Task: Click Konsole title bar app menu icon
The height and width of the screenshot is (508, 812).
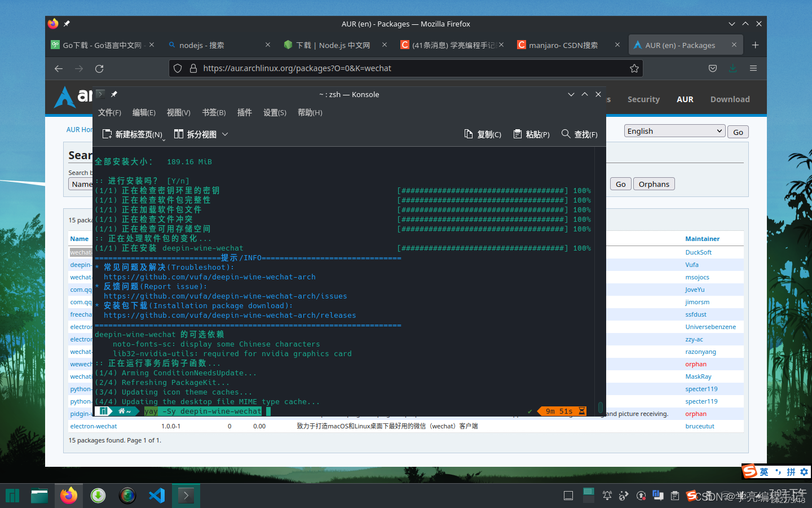Action: [100, 94]
